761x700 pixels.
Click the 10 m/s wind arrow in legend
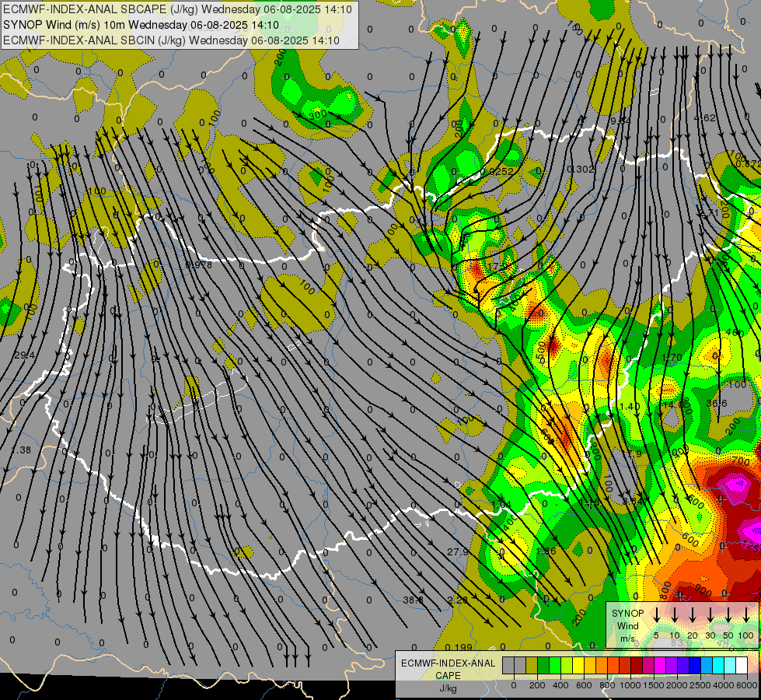click(674, 615)
